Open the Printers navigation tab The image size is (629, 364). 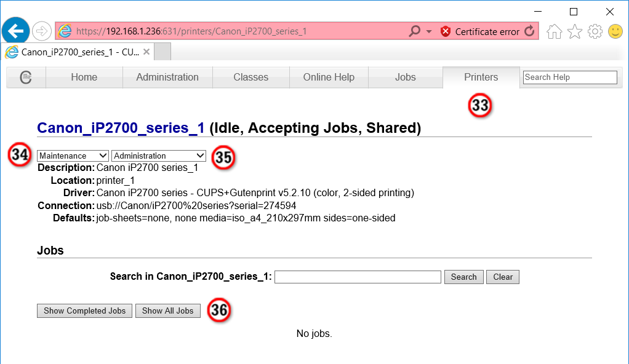click(481, 77)
